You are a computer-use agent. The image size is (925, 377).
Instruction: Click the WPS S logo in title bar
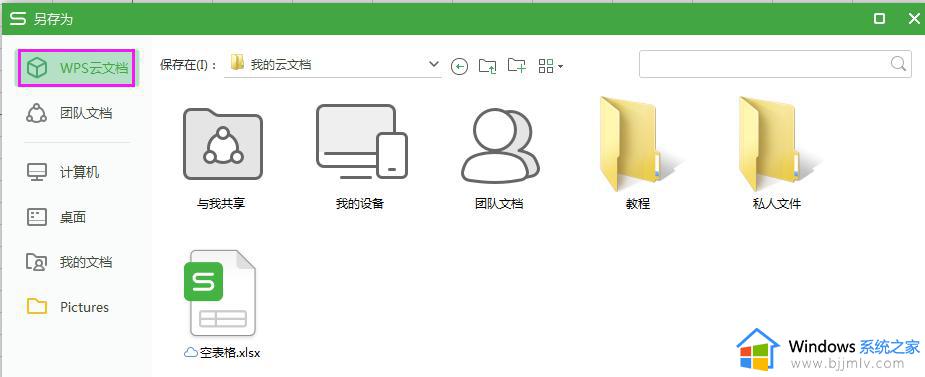click(18, 19)
